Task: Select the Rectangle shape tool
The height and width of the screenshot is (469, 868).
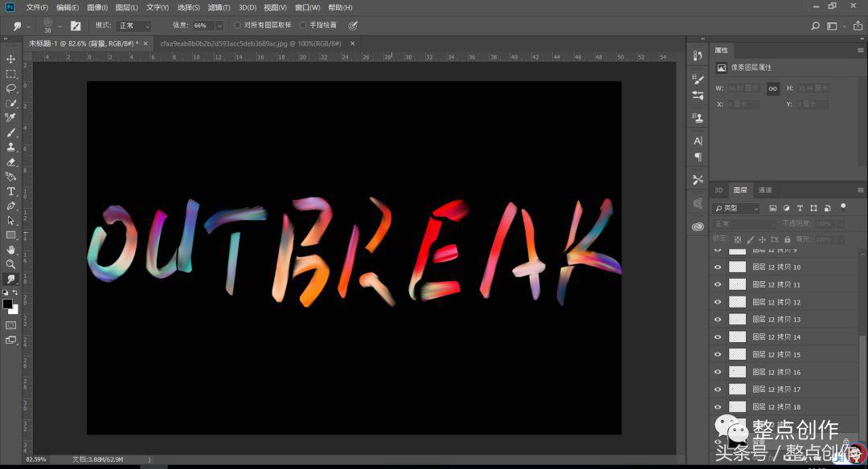Action: point(10,235)
